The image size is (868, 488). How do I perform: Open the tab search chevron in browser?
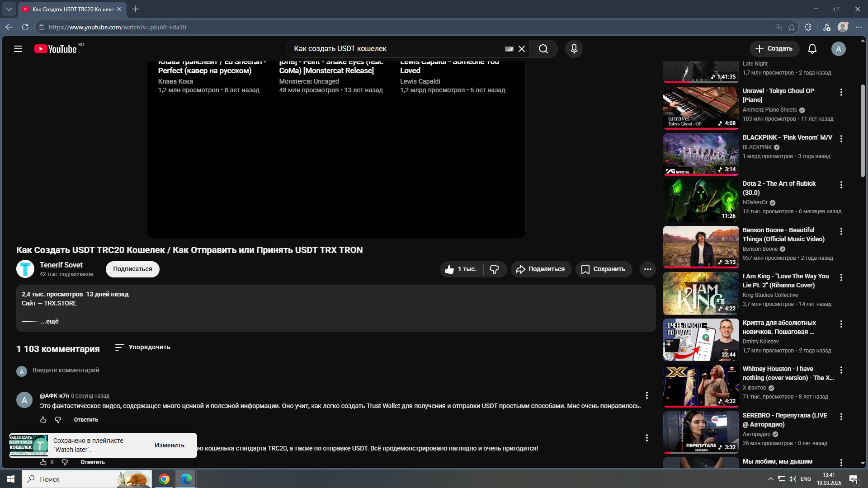tap(9, 9)
